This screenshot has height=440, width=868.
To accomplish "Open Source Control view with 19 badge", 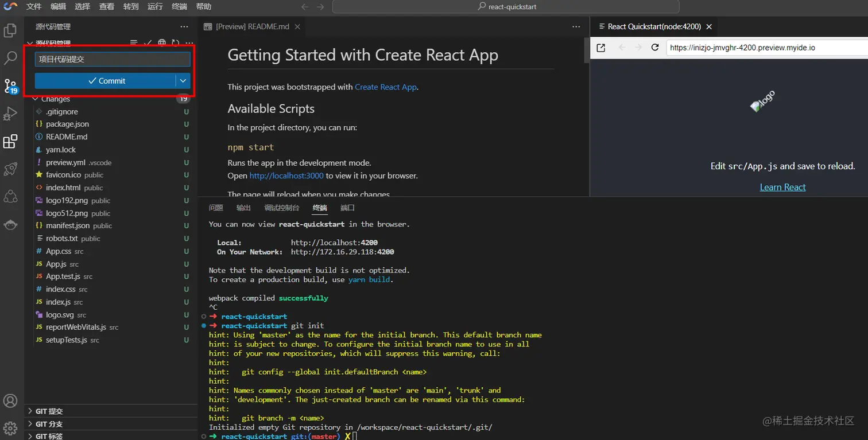I will click(x=10, y=86).
